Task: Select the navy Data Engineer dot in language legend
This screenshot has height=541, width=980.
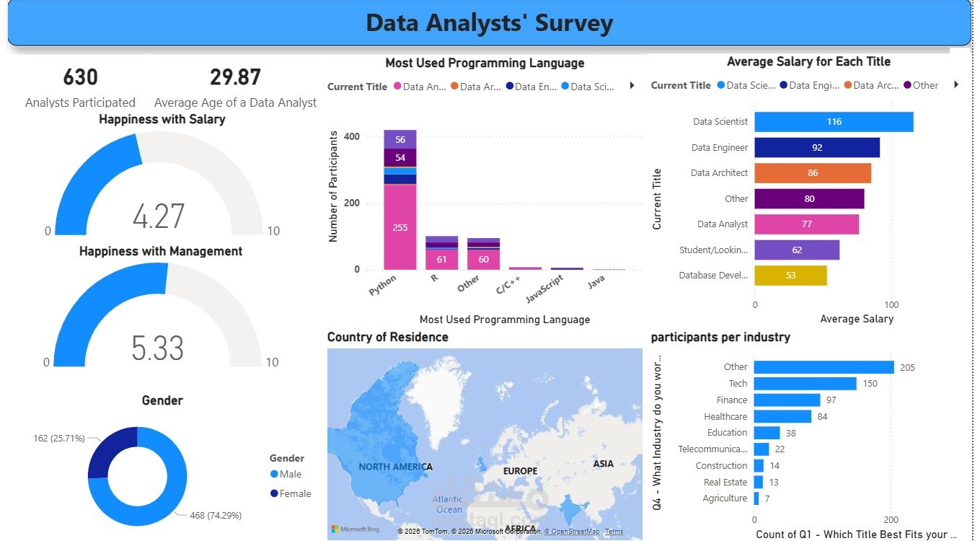Action: pos(510,87)
